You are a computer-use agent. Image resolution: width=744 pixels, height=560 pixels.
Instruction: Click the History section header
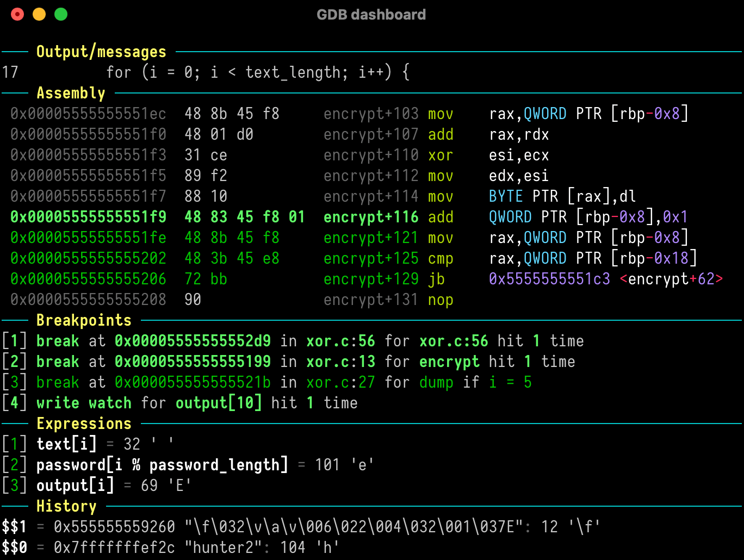click(66, 506)
